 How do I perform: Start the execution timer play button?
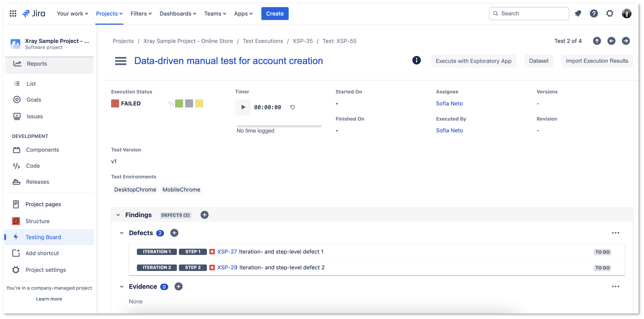tap(243, 107)
